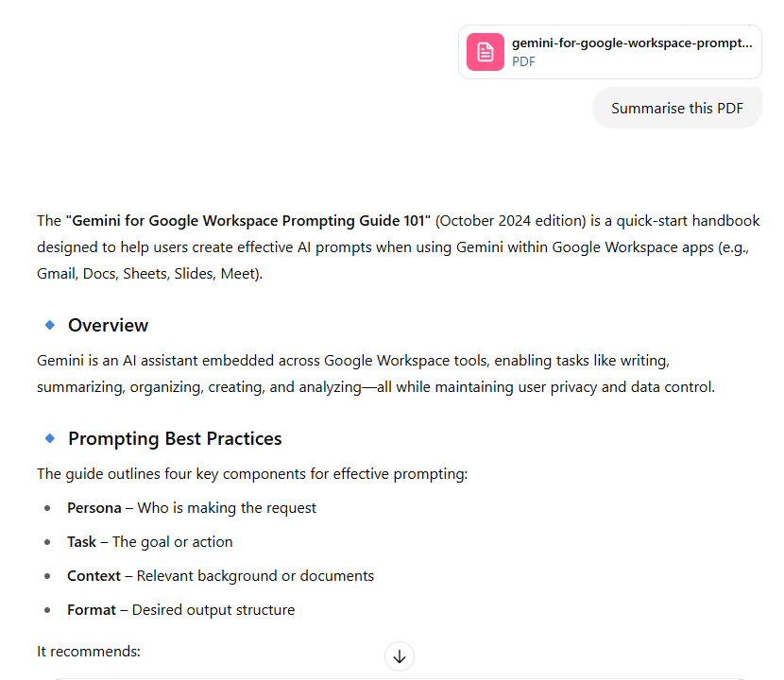The width and height of the screenshot is (784, 680).
Task: Click the bold "Format" bullet term
Action: click(91, 610)
